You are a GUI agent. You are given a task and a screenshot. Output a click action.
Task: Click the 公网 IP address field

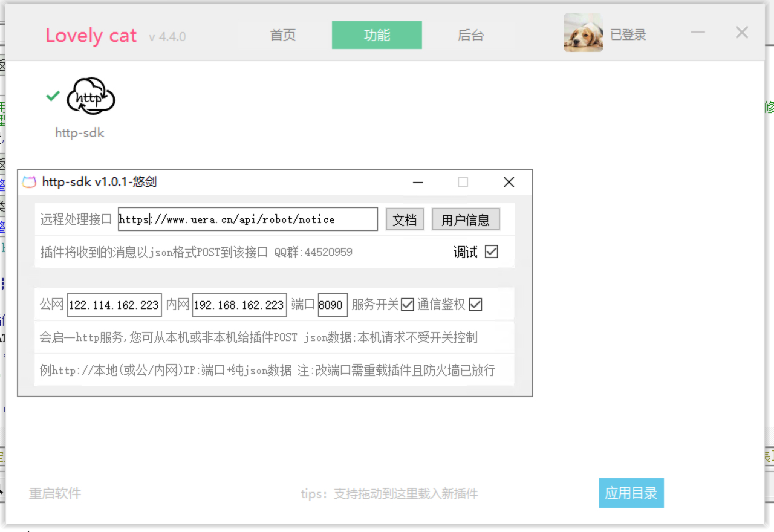(x=114, y=305)
